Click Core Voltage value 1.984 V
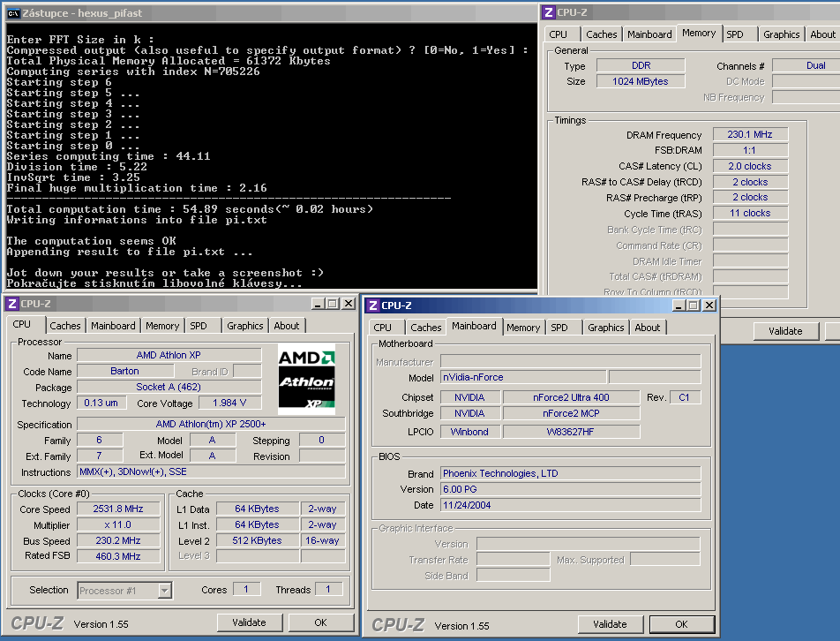 point(229,403)
